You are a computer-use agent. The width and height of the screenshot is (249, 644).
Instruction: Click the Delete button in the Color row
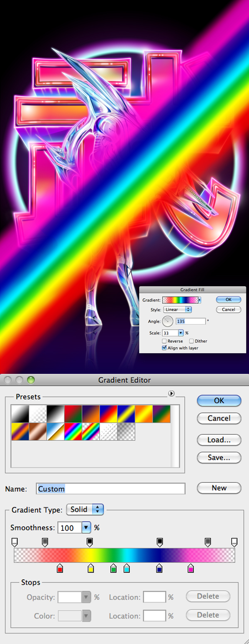click(x=208, y=615)
